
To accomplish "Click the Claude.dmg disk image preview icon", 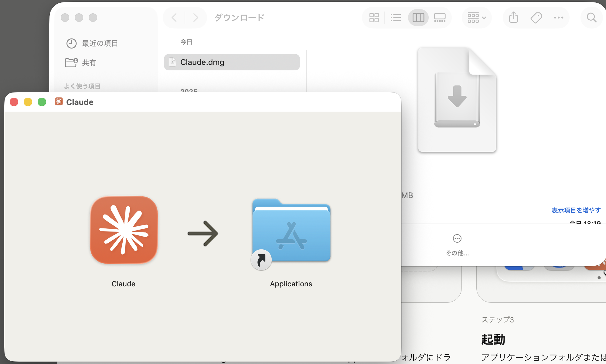I will coord(457,100).
